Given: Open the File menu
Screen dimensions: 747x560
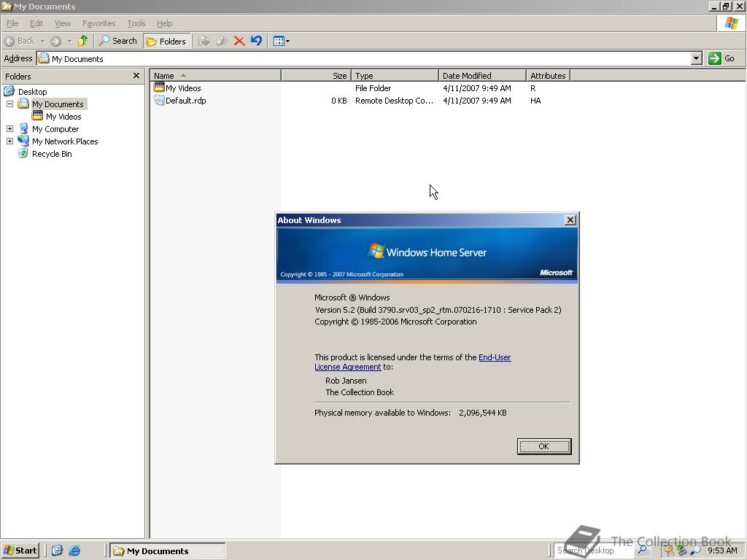Looking at the screenshot, I should point(12,23).
